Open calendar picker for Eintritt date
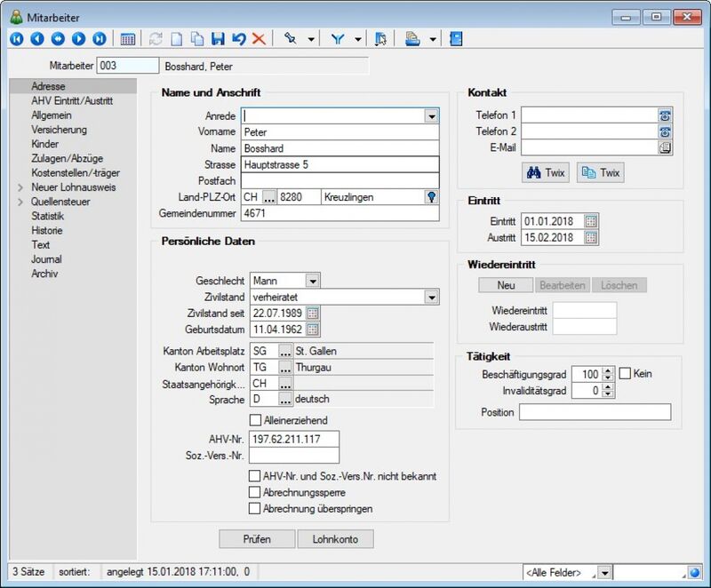 pos(590,221)
